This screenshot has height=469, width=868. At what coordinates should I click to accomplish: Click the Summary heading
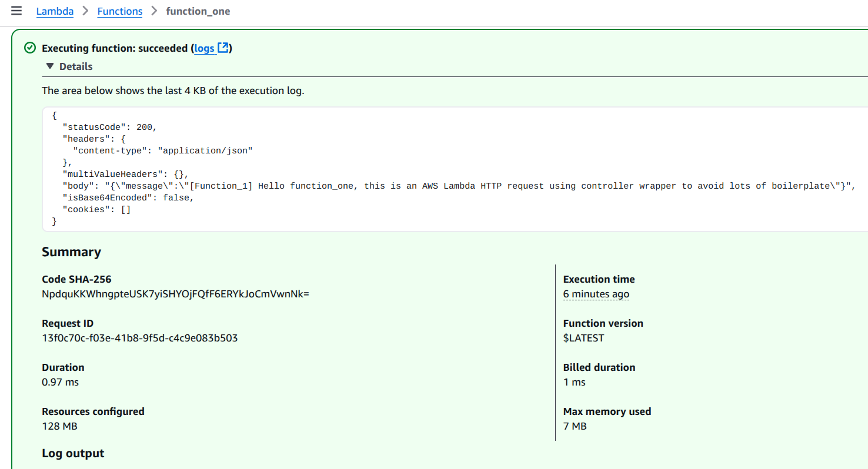(x=71, y=252)
